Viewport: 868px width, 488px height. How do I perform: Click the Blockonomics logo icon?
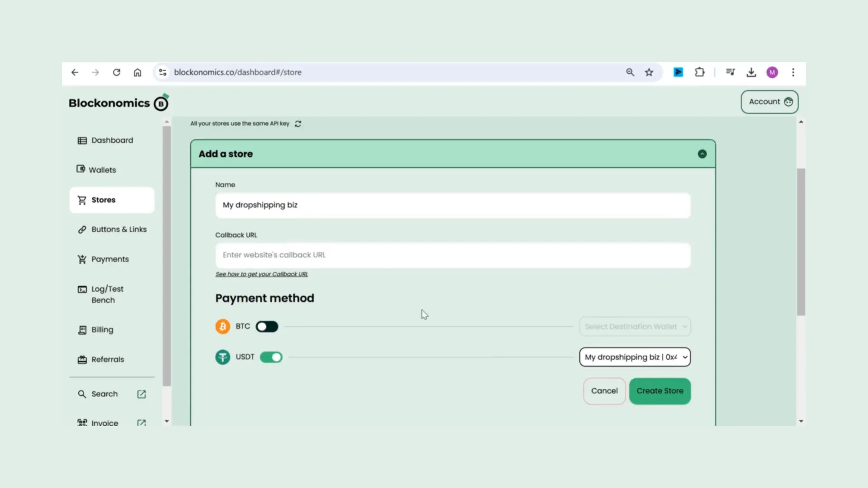pyautogui.click(x=161, y=103)
